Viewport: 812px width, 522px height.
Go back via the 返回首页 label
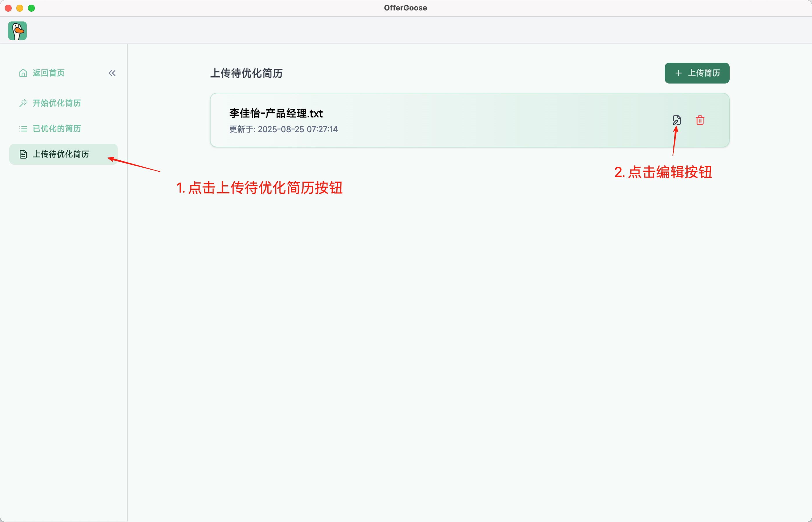[48, 73]
